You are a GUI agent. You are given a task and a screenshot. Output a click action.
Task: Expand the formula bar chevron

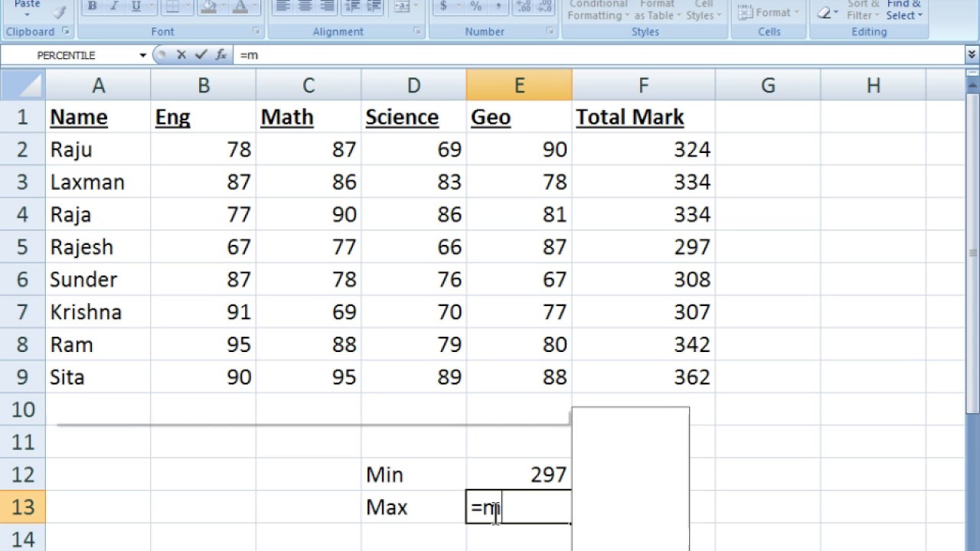(972, 55)
